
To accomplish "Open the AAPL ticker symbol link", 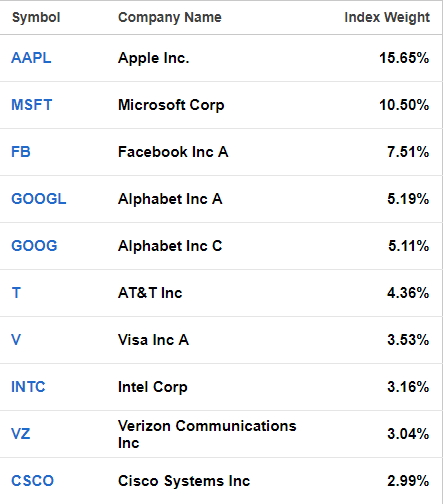I will tap(31, 58).
